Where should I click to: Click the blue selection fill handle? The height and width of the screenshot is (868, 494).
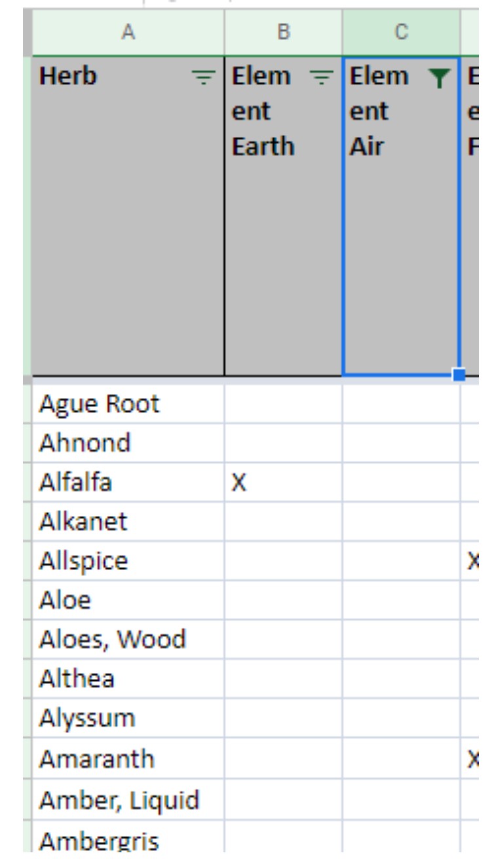(x=459, y=375)
